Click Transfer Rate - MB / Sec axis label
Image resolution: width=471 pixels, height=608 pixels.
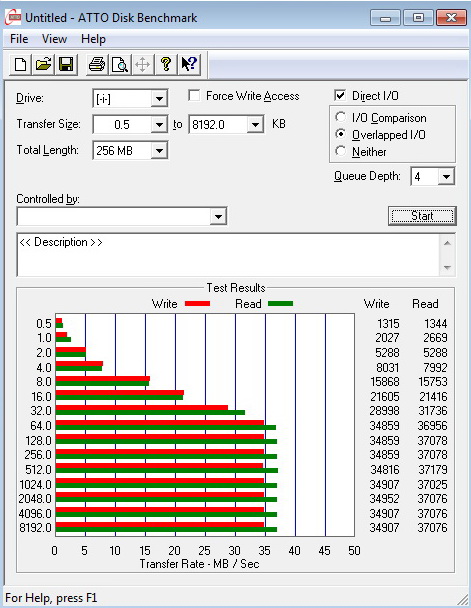tap(199, 564)
